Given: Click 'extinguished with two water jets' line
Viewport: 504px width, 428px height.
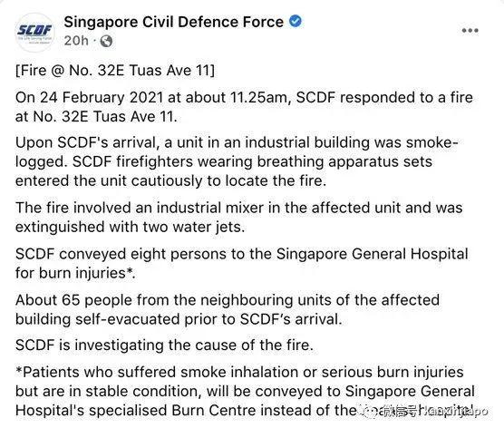Looking at the screenshot, I should pos(130,227).
